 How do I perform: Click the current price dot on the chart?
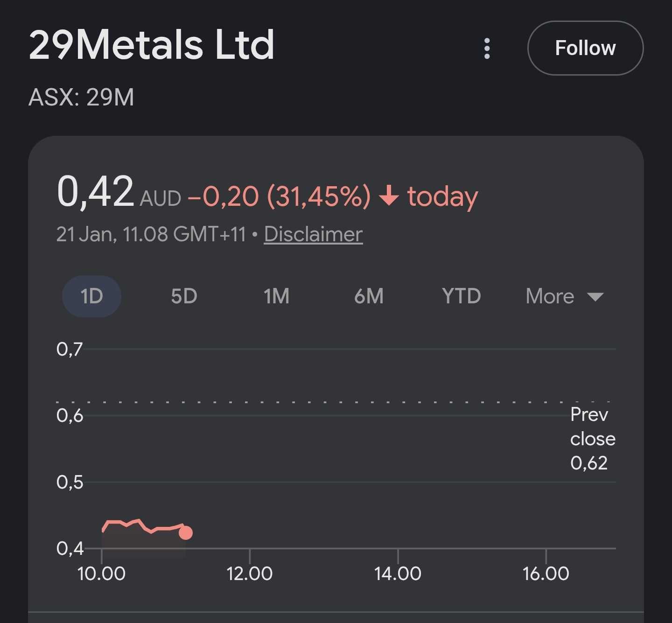(x=186, y=532)
